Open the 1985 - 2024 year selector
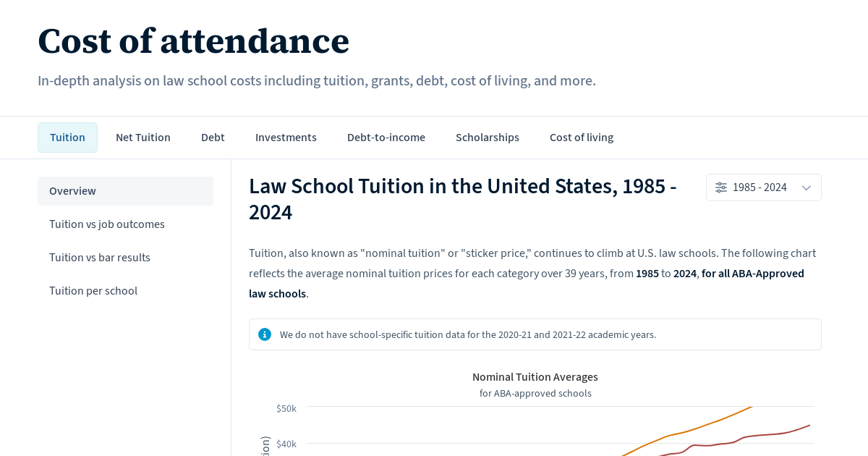Viewport: 868px width, 456px height. pos(764,187)
